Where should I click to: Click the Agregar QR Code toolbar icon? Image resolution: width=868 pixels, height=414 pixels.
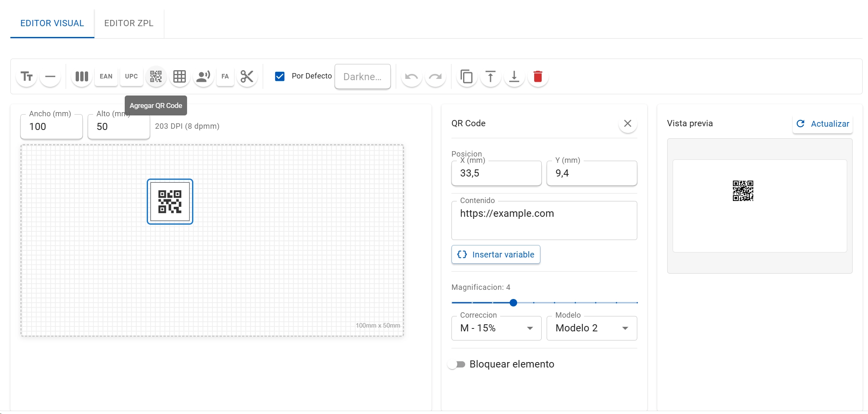click(156, 76)
